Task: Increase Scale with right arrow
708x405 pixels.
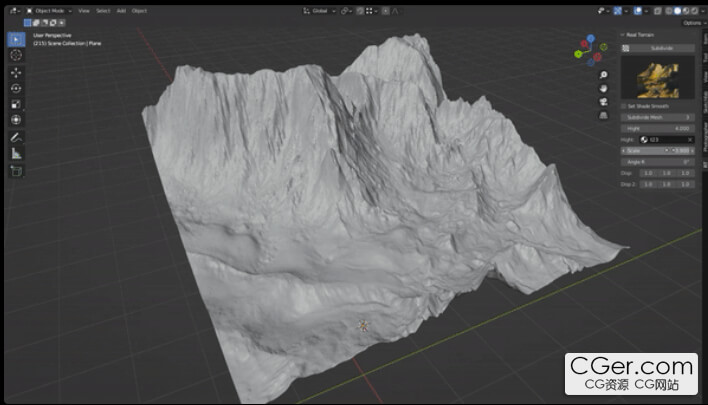Action: 693,151
